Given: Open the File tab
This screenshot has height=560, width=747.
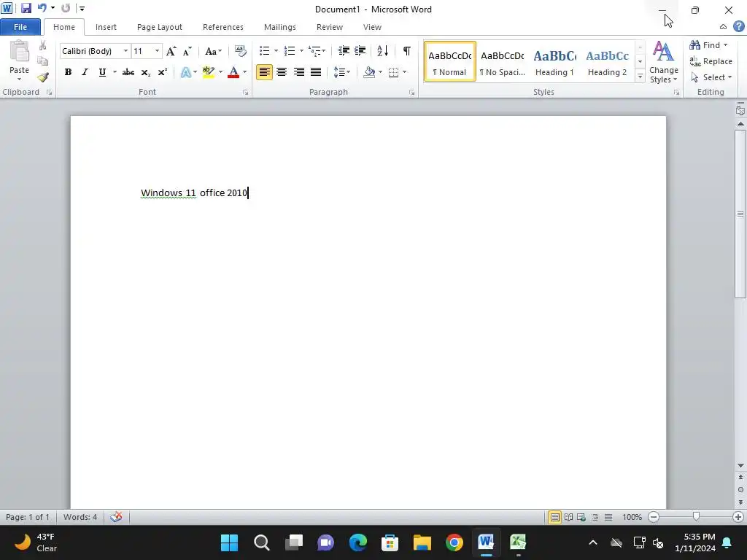Looking at the screenshot, I should click(x=20, y=27).
